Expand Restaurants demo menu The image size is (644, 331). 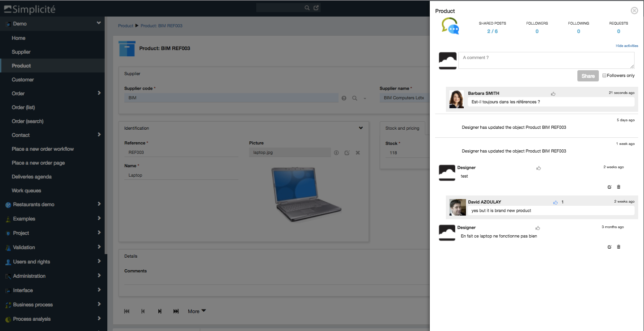coord(99,204)
